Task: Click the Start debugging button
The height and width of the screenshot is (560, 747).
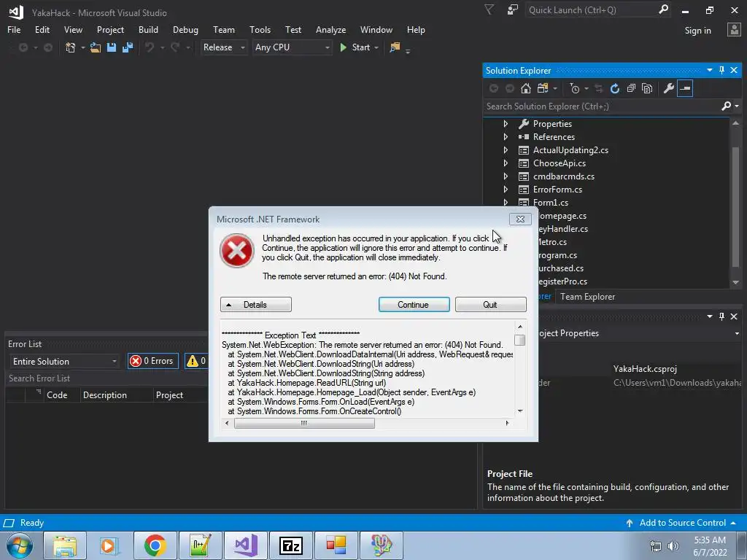Action: click(x=355, y=47)
